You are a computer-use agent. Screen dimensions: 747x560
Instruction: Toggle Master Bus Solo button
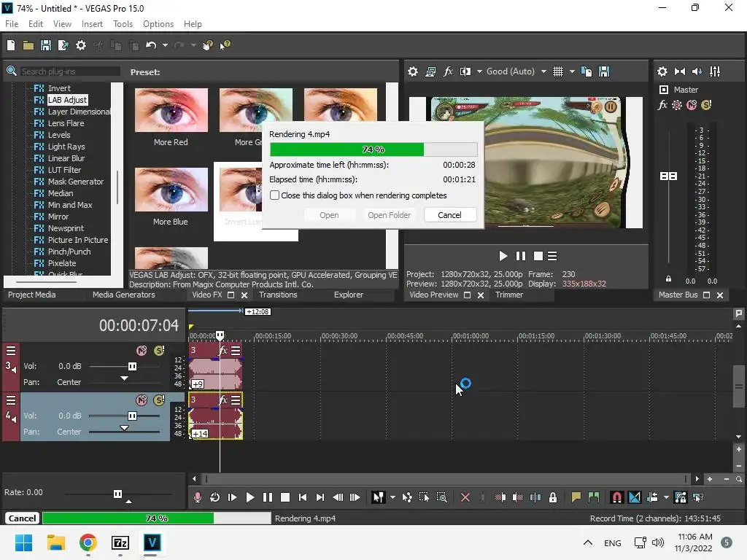tap(706, 105)
